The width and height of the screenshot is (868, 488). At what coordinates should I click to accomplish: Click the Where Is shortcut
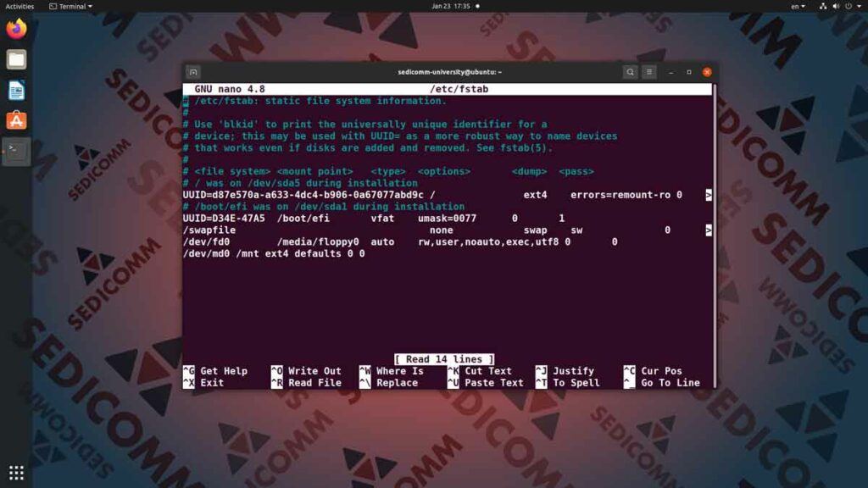pyautogui.click(x=392, y=371)
